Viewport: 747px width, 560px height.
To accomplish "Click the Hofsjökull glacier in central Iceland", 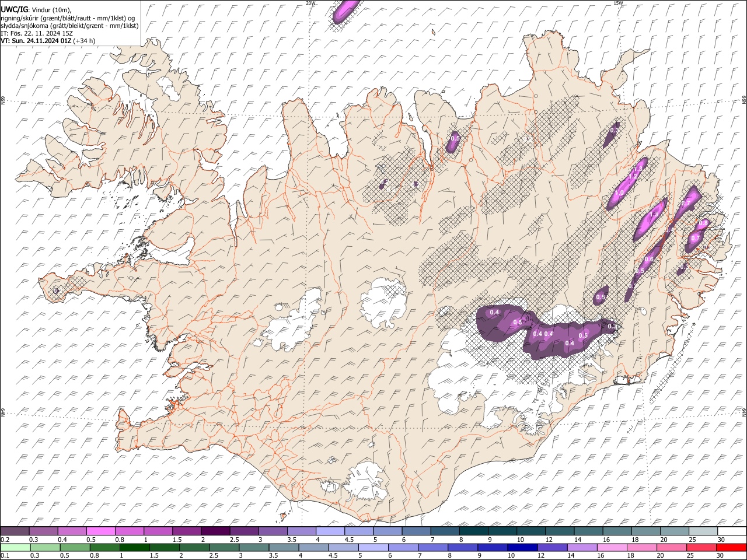I will (383, 303).
